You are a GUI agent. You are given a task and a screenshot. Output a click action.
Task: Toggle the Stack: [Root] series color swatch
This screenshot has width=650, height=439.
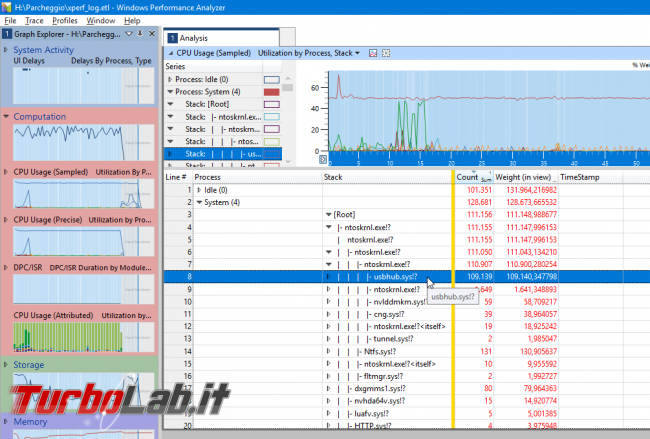coord(272,104)
